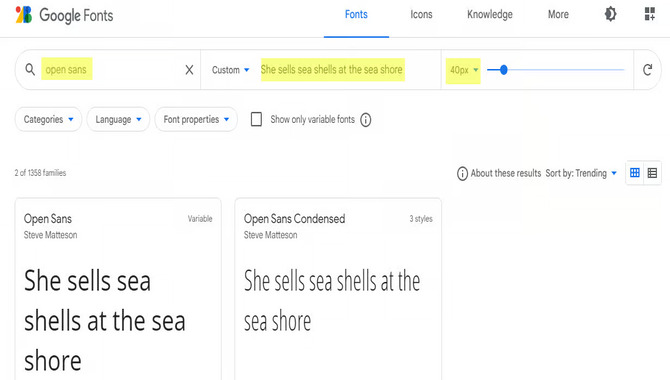Click the preview text input field
The height and width of the screenshot is (380, 670).
pos(332,70)
